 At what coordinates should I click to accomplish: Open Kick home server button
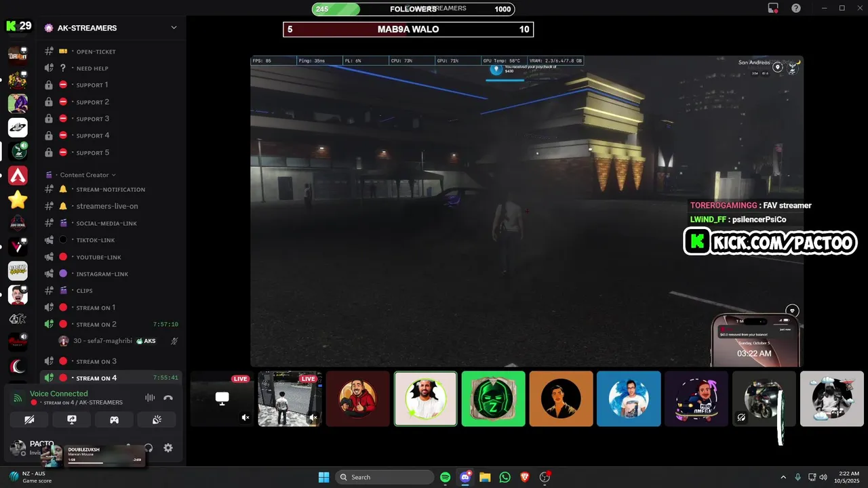point(18,26)
